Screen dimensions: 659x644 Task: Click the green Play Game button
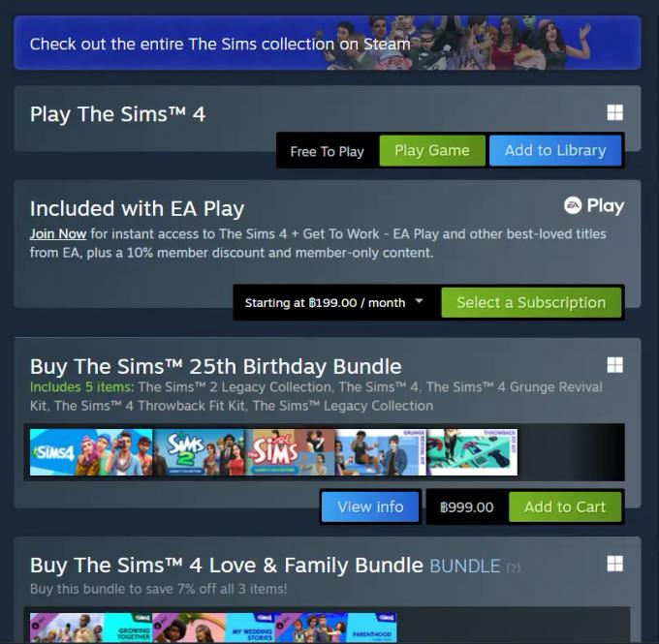click(x=432, y=150)
